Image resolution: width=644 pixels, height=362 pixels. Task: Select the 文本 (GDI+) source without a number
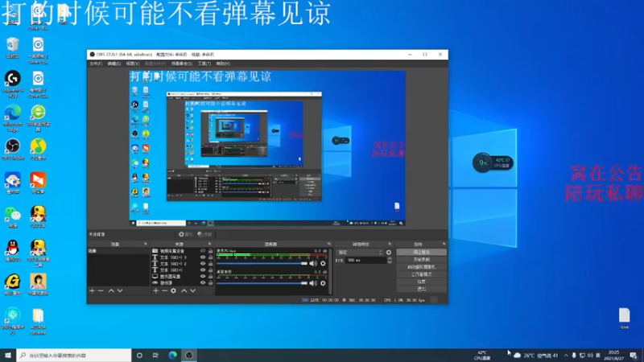(x=171, y=270)
